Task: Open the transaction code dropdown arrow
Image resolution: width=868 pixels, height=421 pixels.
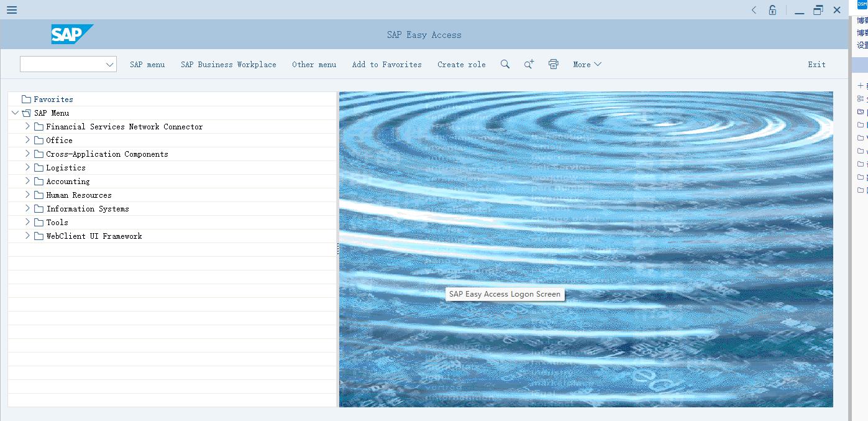Action: tap(109, 64)
